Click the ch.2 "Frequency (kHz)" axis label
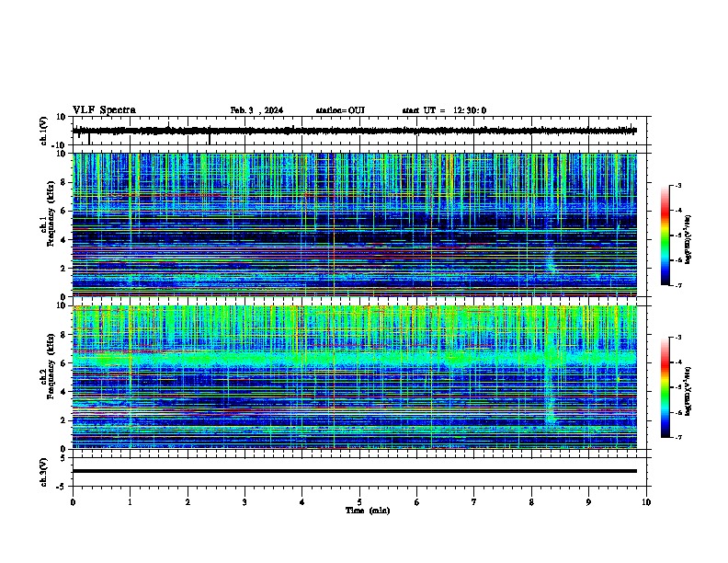This screenshot has width=728, height=563. (x=49, y=366)
